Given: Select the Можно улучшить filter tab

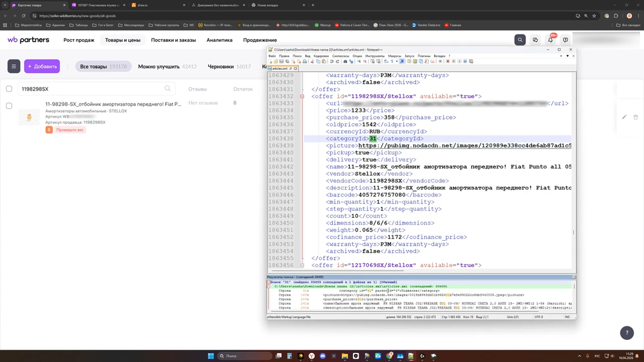Looking at the screenshot, I should pos(167,67).
